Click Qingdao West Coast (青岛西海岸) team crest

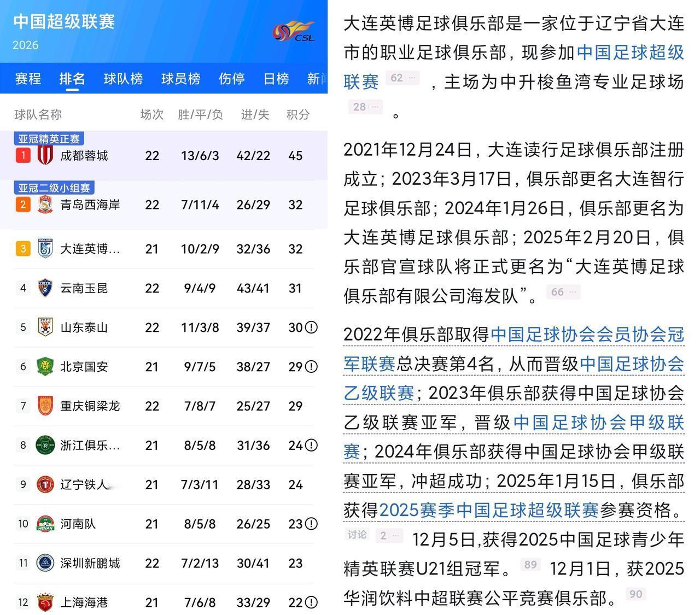pyautogui.click(x=45, y=205)
